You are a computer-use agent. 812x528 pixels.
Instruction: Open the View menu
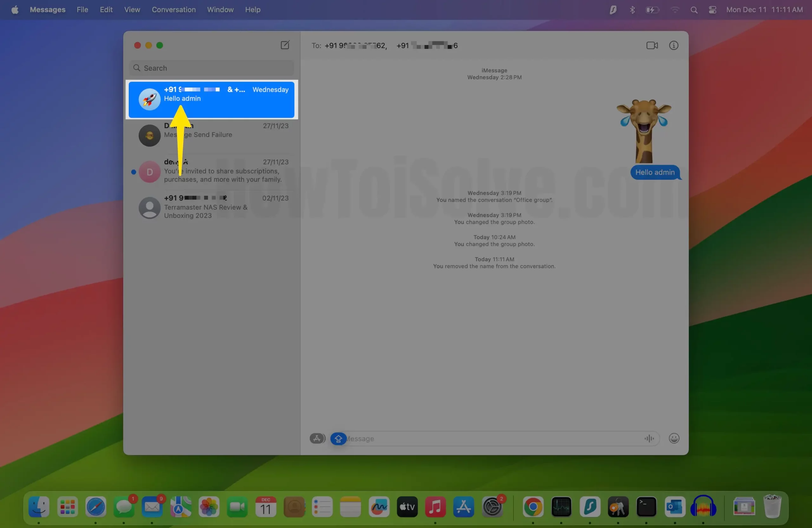(132, 10)
